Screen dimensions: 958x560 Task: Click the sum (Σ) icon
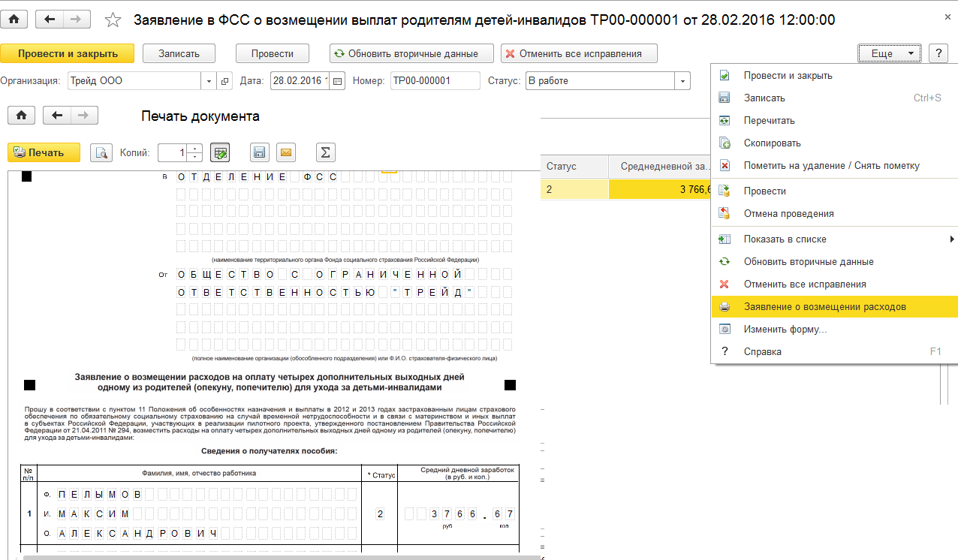325,152
